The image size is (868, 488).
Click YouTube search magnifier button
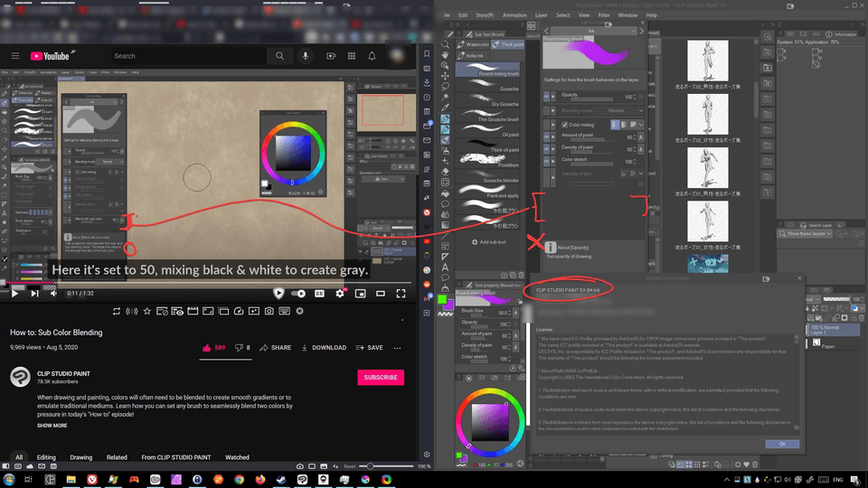[x=280, y=56]
